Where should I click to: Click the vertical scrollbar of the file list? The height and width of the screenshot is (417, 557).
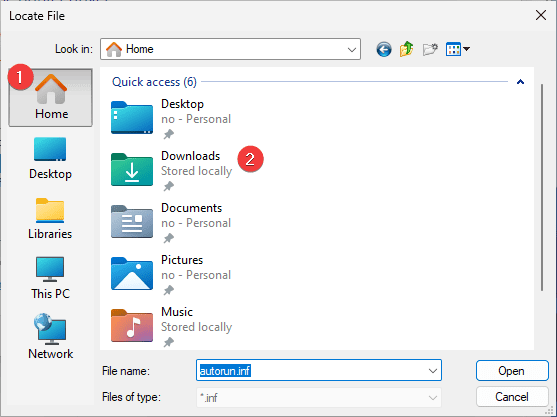542,188
